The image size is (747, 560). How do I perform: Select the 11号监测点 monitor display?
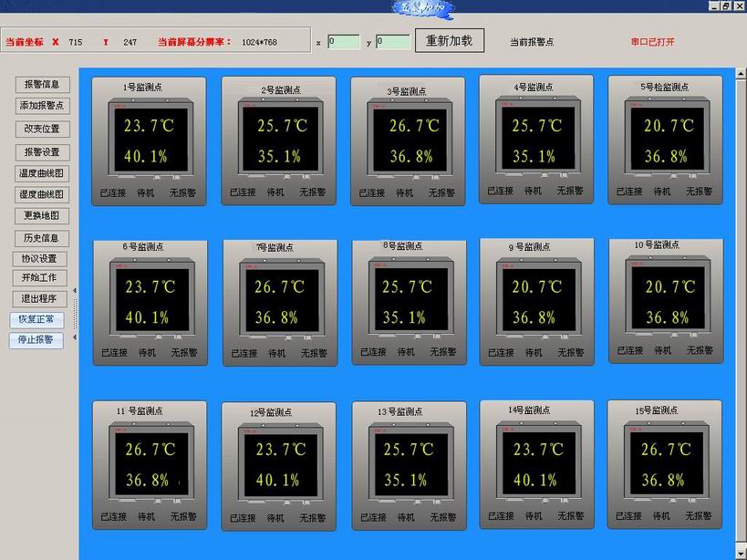pyautogui.click(x=151, y=463)
